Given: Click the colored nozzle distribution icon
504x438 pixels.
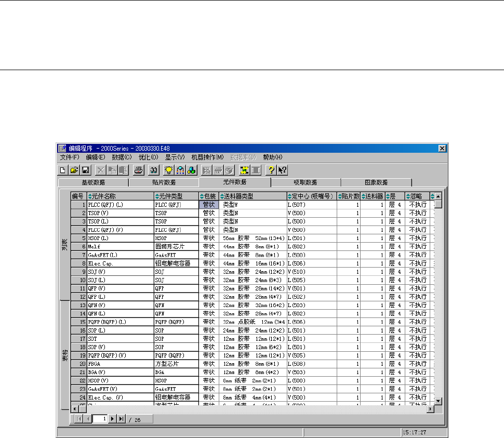Looking at the screenshot, I should 180,170.
